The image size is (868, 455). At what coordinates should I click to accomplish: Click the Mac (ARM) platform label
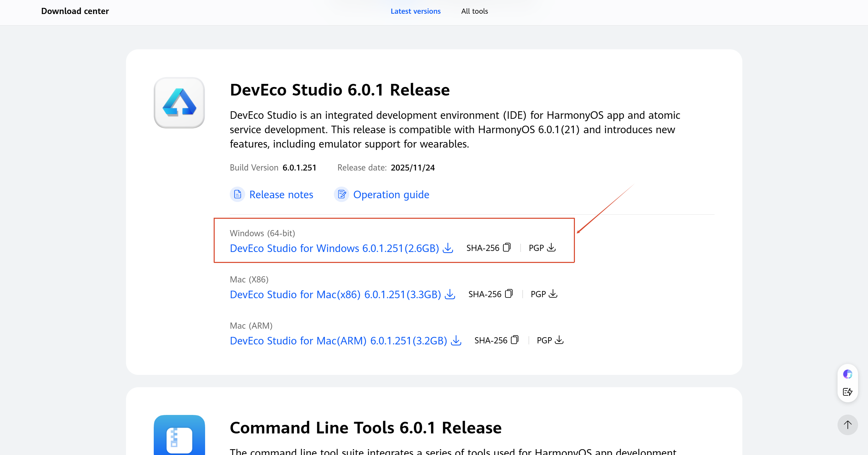pyautogui.click(x=251, y=326)
